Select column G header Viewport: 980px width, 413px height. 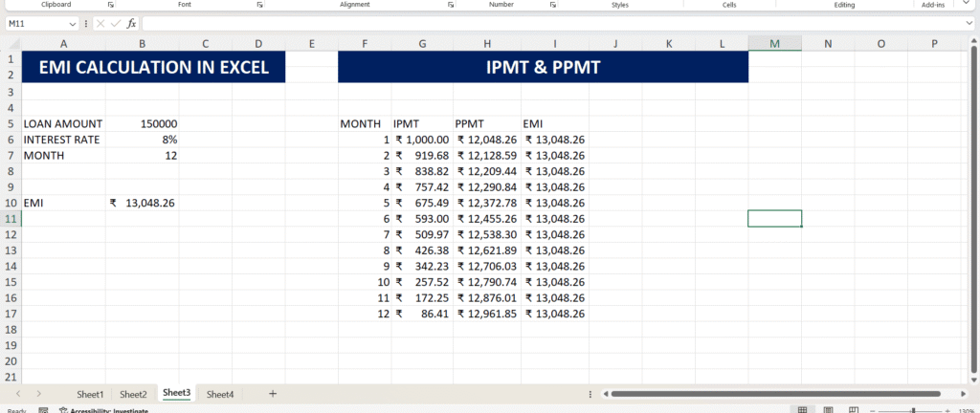(422, 44)
